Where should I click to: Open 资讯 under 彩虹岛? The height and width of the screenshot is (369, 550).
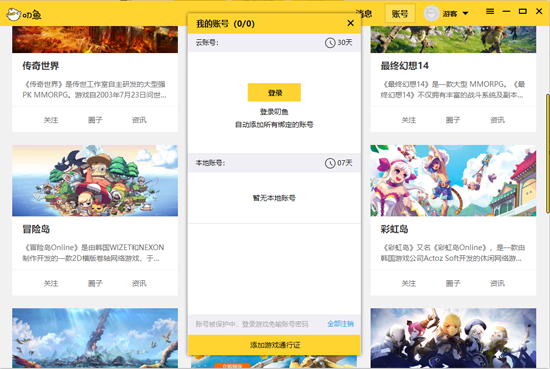tap(497, 283)
